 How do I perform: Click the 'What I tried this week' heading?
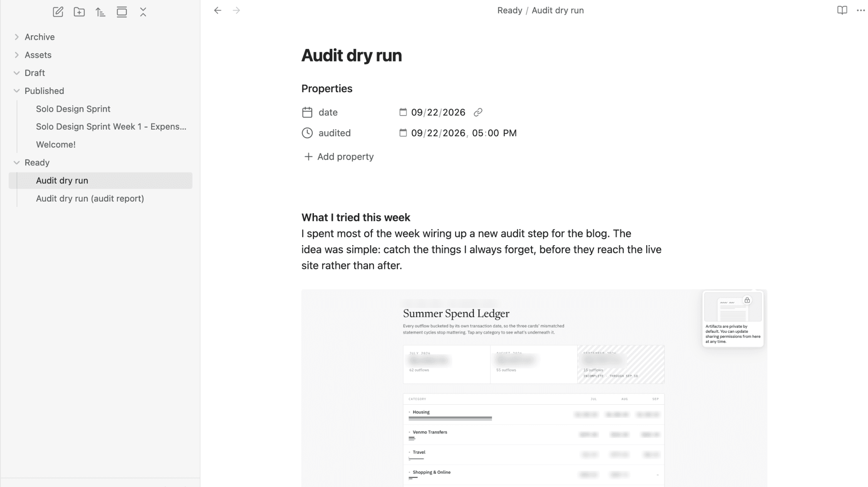[x=356, y=217]
